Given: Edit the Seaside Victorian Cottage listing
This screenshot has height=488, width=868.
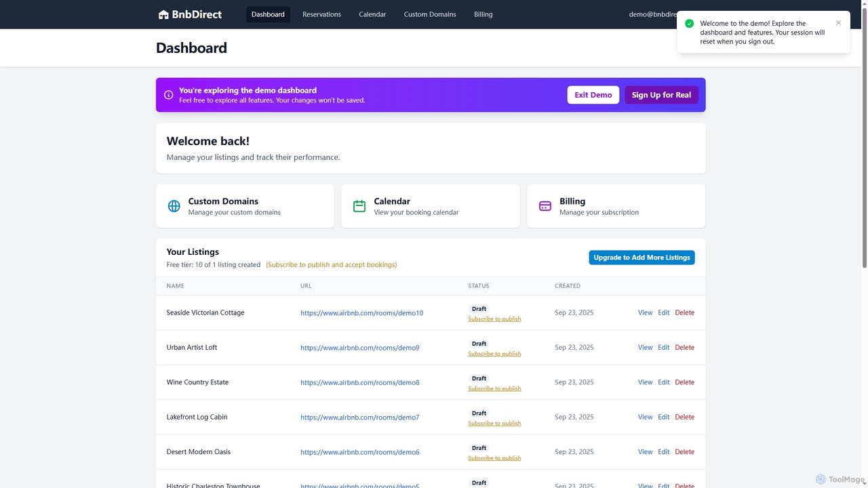Looking at the screenshot, I should (663, 312).
